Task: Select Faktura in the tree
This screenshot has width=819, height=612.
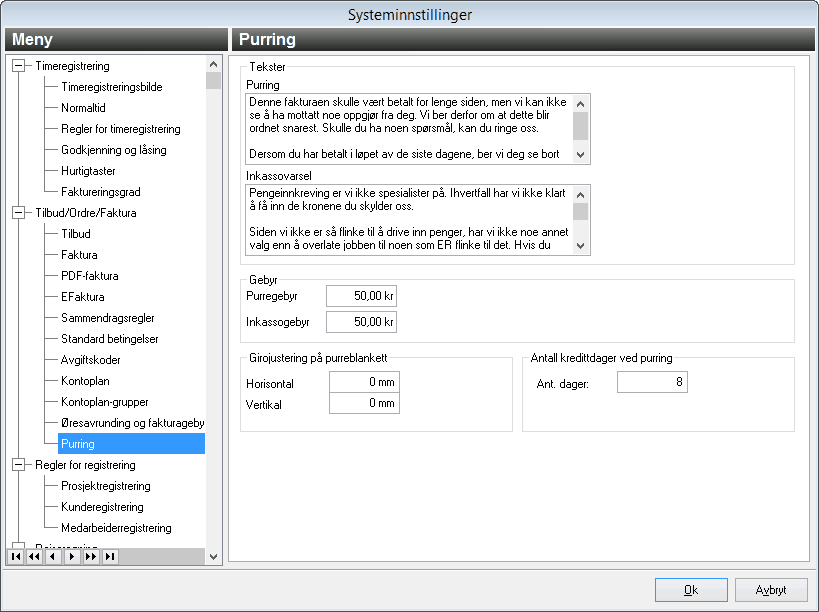Action: (x=79, y=255)
